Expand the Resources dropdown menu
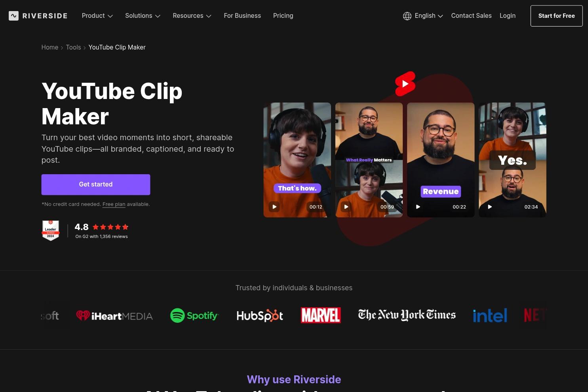Viewport: 588px width, 392px height. [192, 16]
